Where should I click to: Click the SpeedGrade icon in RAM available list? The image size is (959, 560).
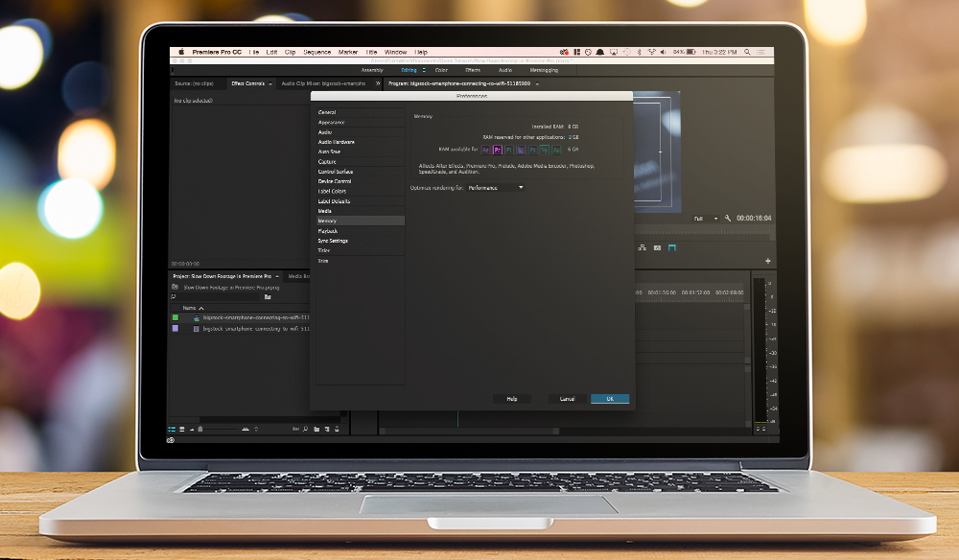click(x=544, y=150)
